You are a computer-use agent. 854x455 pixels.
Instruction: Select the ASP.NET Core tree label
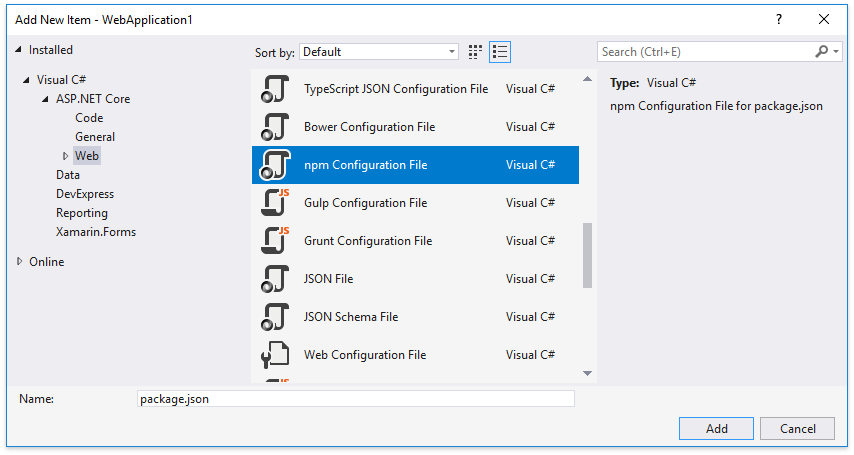click(x=93, y=99)
